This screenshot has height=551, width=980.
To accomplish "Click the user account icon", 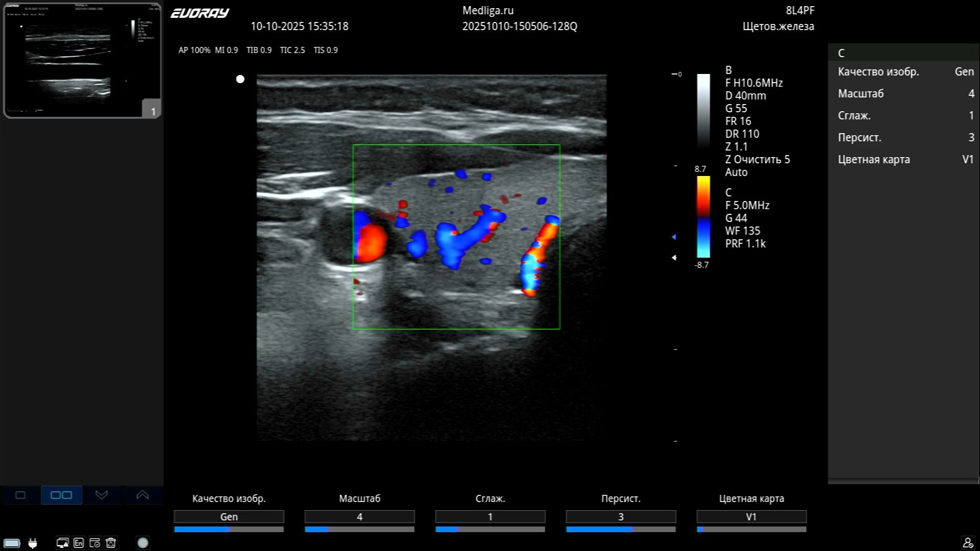I will 968,543.
